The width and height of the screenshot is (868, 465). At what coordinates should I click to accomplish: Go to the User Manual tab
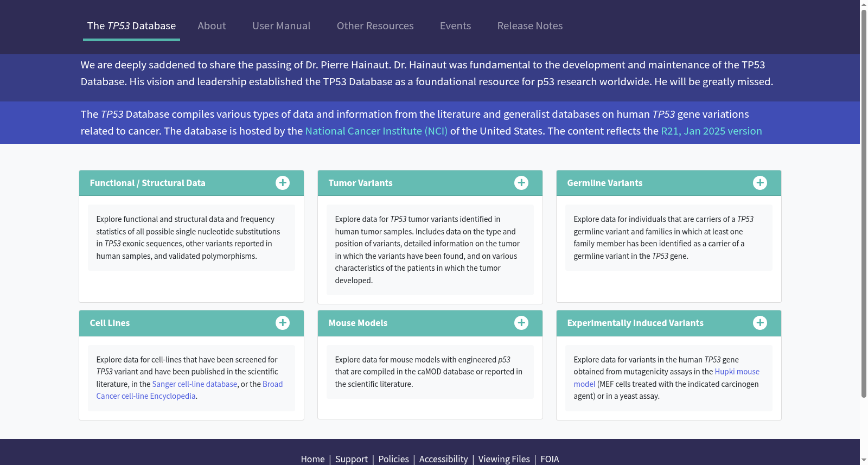281,26
